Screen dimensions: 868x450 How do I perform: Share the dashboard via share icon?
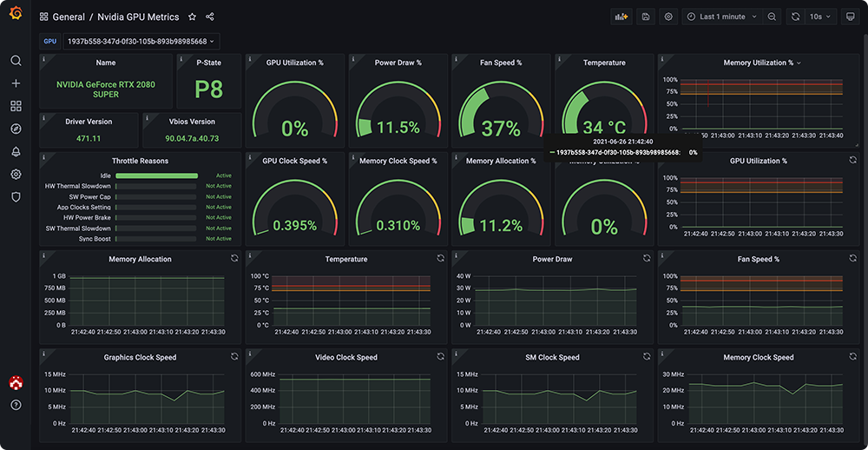pos(210,17)
